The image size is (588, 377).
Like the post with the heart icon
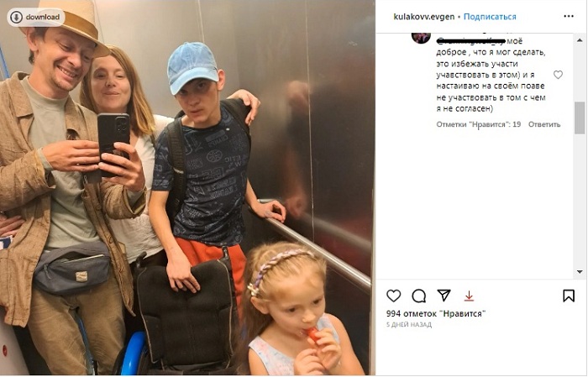pos(393,296)
